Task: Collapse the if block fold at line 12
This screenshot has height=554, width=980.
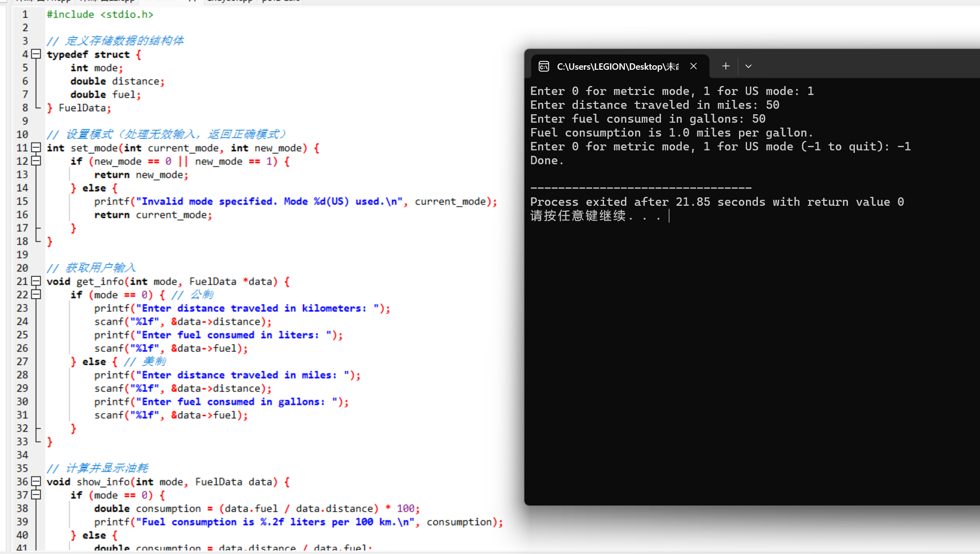Action: 36,161
